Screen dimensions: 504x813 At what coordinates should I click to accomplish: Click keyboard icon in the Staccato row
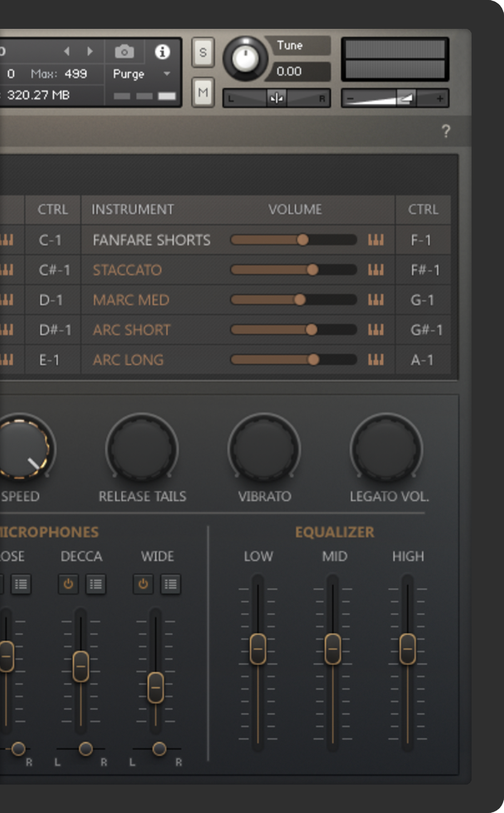376,270
